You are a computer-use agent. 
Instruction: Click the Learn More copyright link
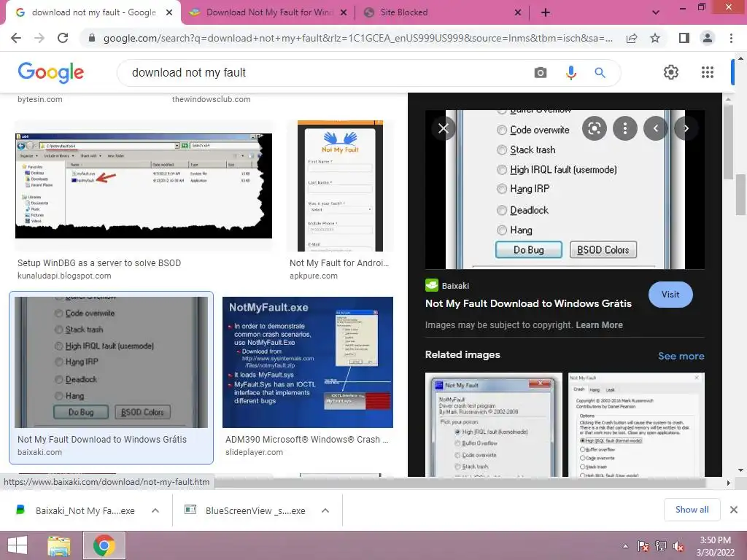(599, 324)
